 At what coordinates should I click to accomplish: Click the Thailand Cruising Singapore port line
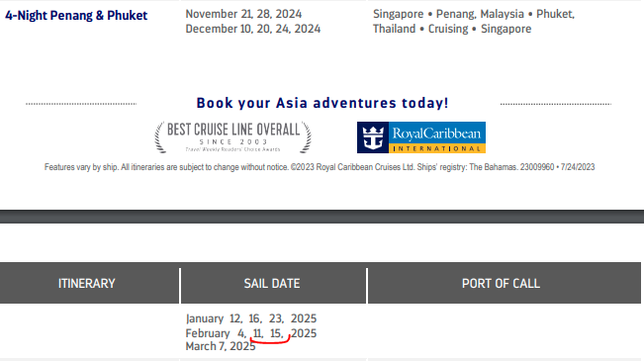coord(452,29)
